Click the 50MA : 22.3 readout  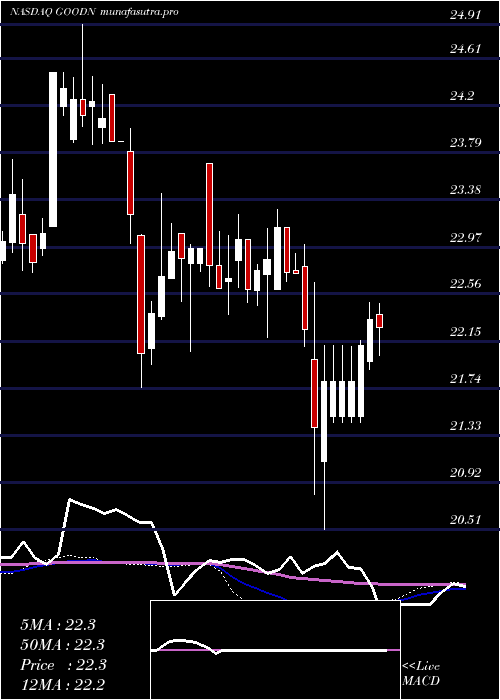(62, 645)
